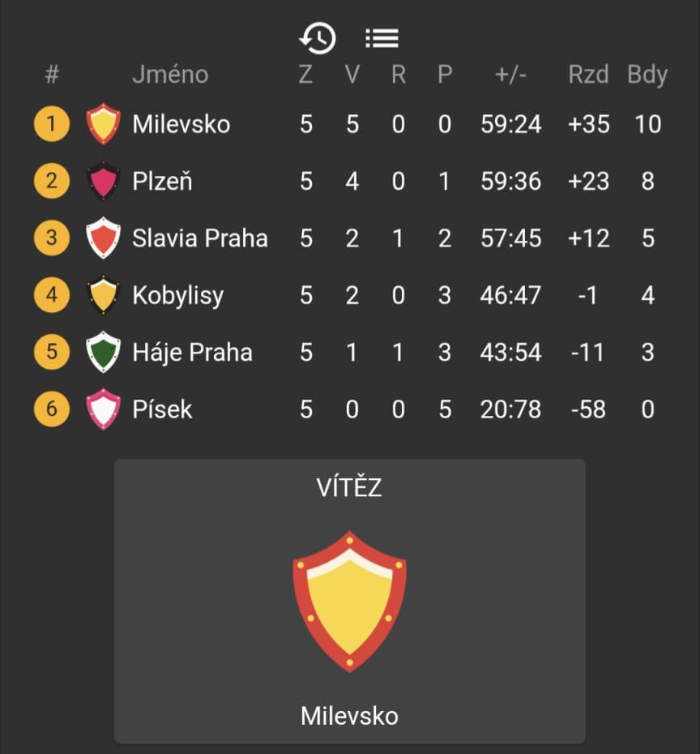Select the rank 6 yellow badge
The image size is (700, 754).
click(52, 409)
